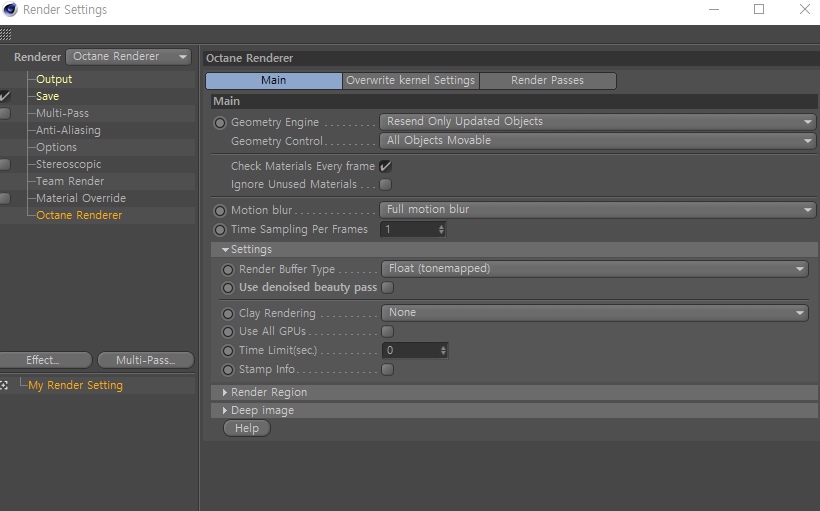The width and height of the screenshot is (820, 511).
Task: Enable the Use All GPUs checkbox
Action: pos(388,331)
